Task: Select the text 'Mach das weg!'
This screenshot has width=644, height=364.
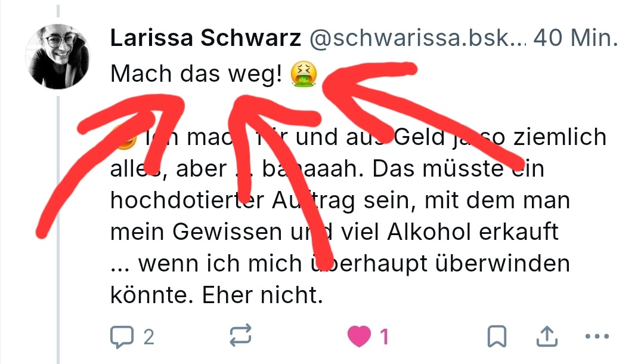Action: coord(196,75)
